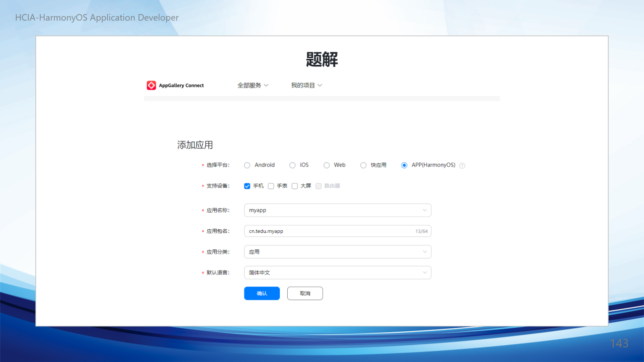
Task: Click the disabled 路由器 checkbox
Action: coord(318,186)
